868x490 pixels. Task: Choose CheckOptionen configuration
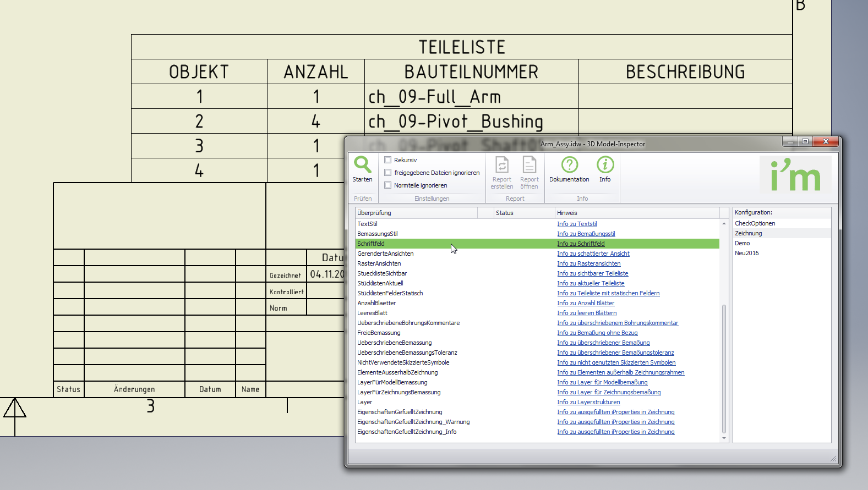[782, 223]
